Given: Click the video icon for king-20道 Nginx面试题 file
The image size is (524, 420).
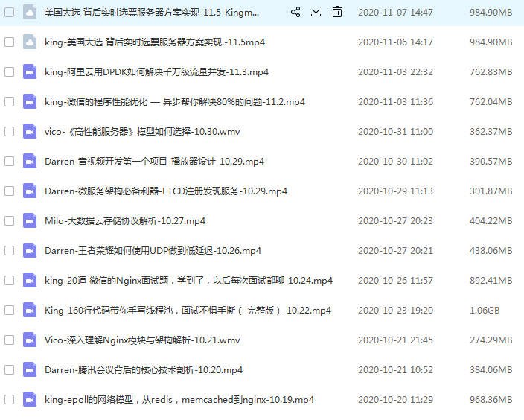Looking at the screenshot, I should click(30, 280).
